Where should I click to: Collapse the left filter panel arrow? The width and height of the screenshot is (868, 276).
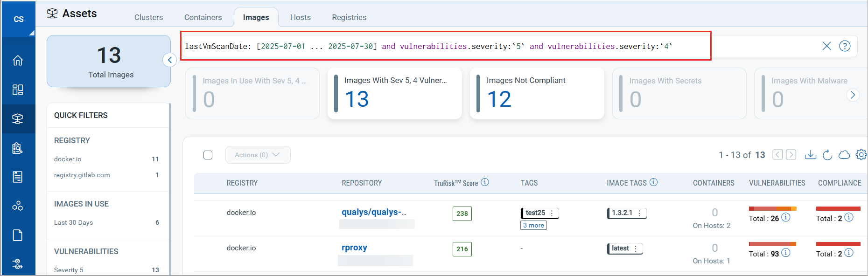click(x=170, y=60)
